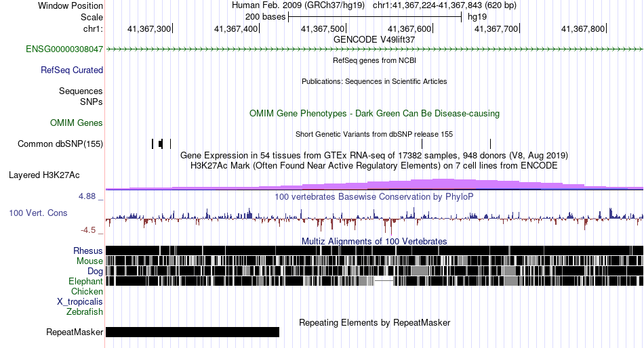Click the Scale label
This screenshot has height=348, width=644.
point(92,17)
